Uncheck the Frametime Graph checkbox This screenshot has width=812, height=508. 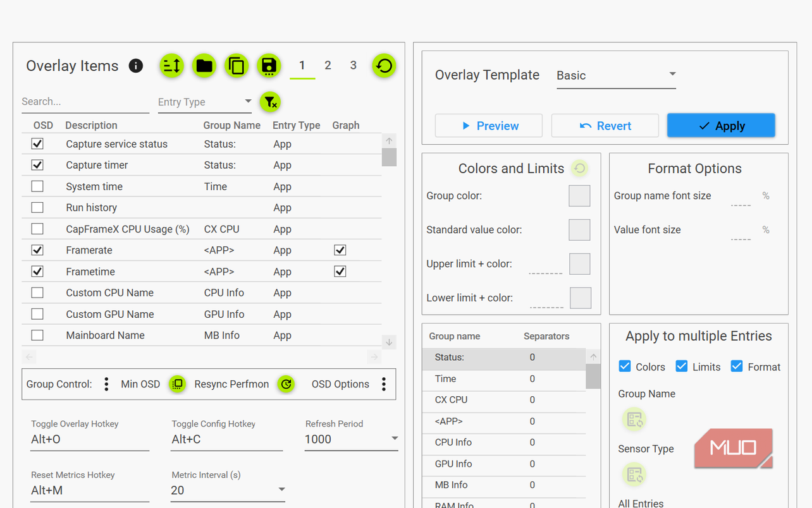[x=340, y=271]
